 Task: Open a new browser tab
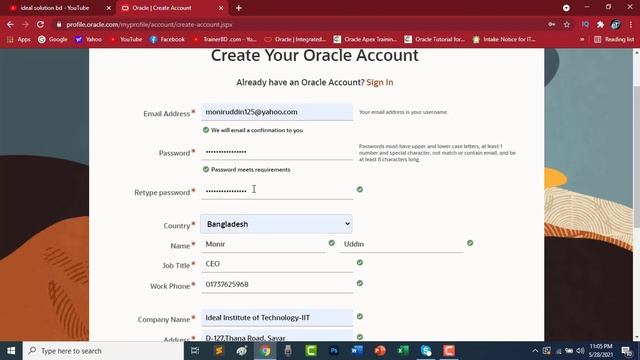tap(239, 8)
